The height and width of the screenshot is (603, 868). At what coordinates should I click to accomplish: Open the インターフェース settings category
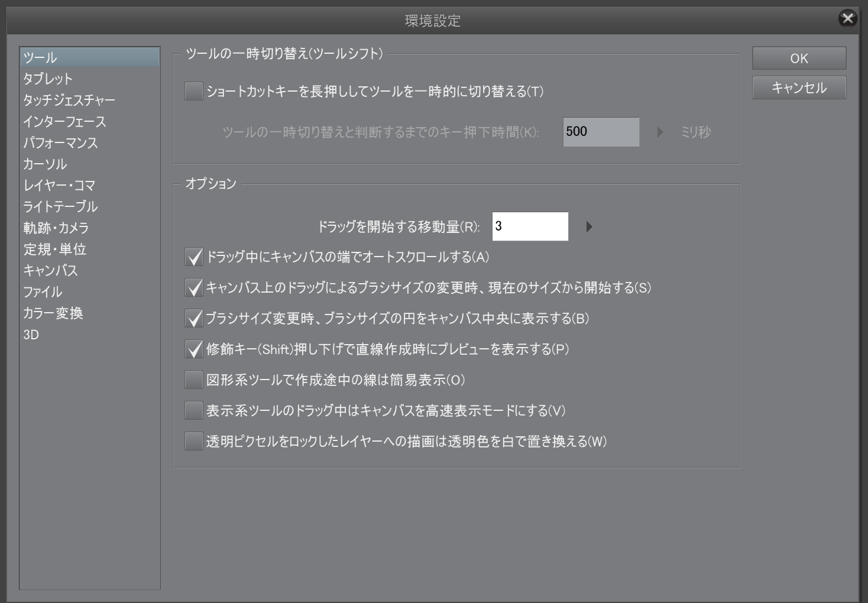(64, 122)
